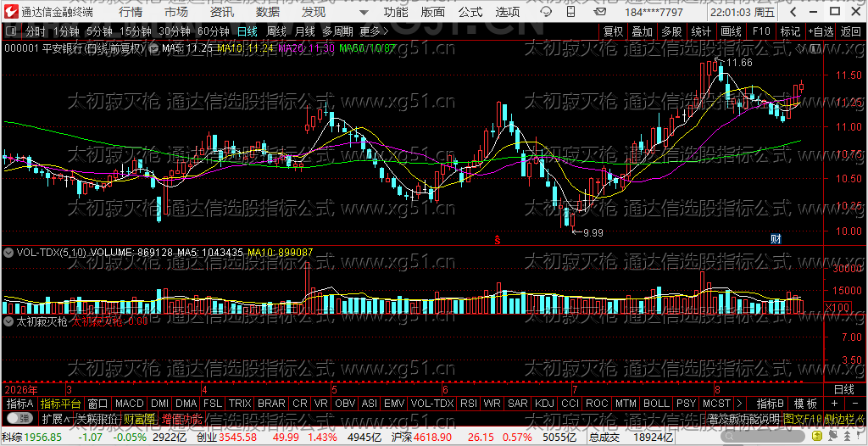Click the stock name info circle icon
Image resolution: width=868 pixels, height=446 pixels.
point(154,49)
